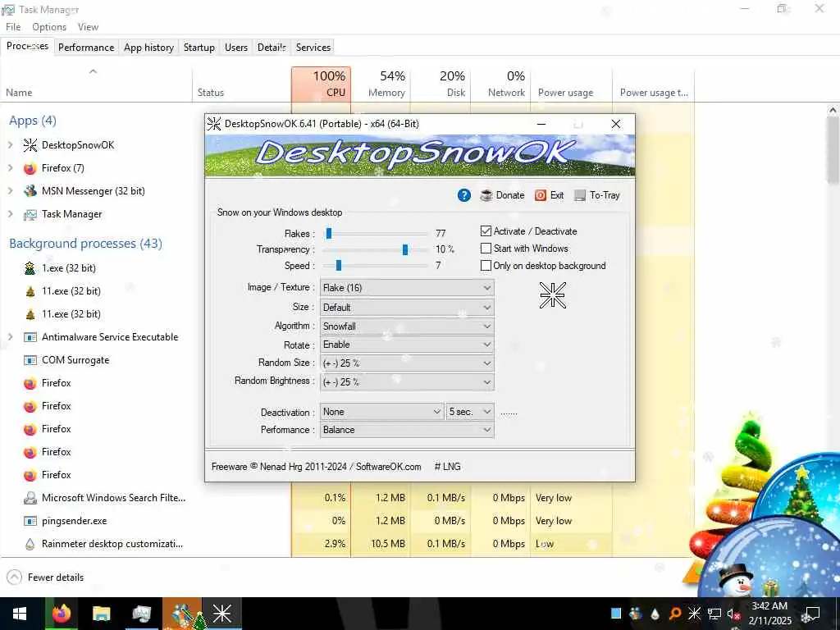The image size is (840, 630).
Task: Check Only on desktop background option
Action: point(486,266)
